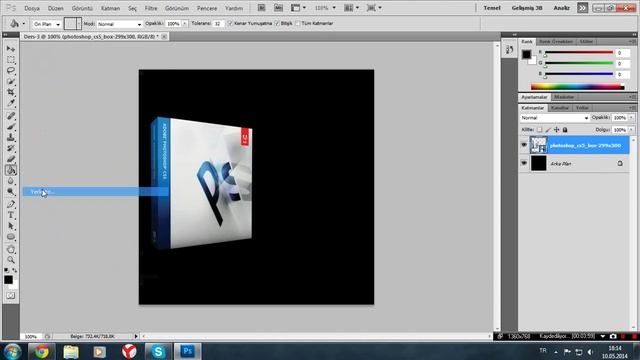The image size is (640, 360).
Task: Open the History panel icon
Action: coord(509,50)
